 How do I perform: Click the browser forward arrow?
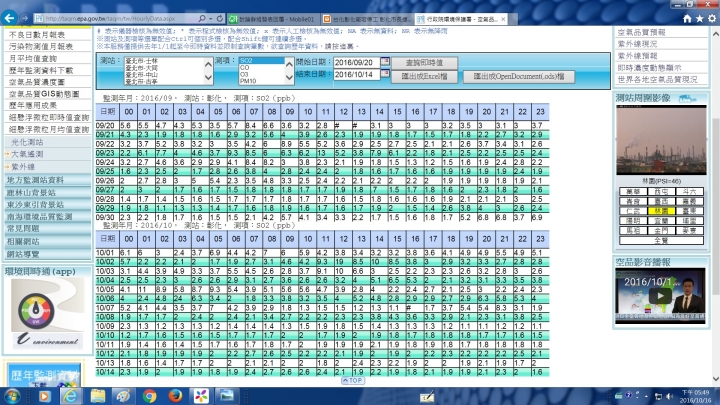point(25,18)
